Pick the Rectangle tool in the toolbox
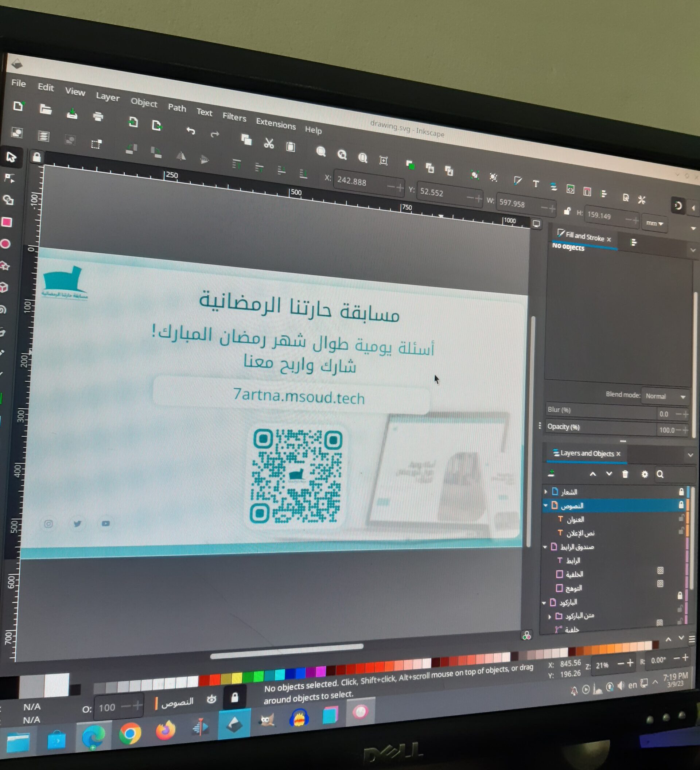700x770 pixels. point(7,222)
